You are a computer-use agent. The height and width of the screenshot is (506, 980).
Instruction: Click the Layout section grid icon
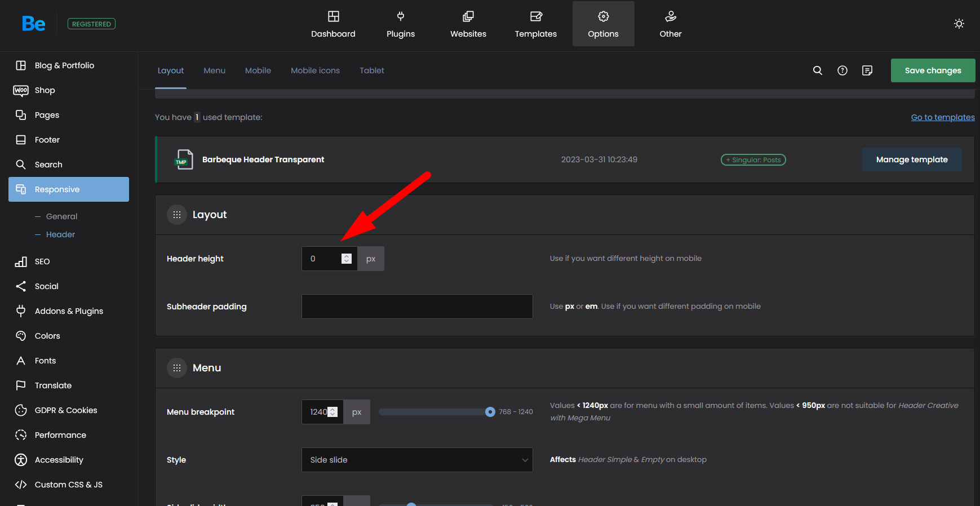tap(177, 215)
